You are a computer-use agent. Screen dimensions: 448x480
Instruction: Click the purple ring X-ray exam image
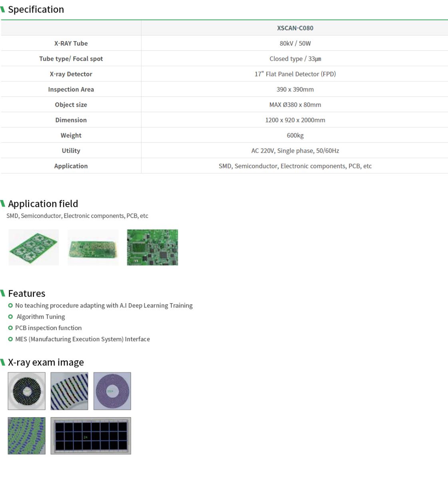pos(112,391)
